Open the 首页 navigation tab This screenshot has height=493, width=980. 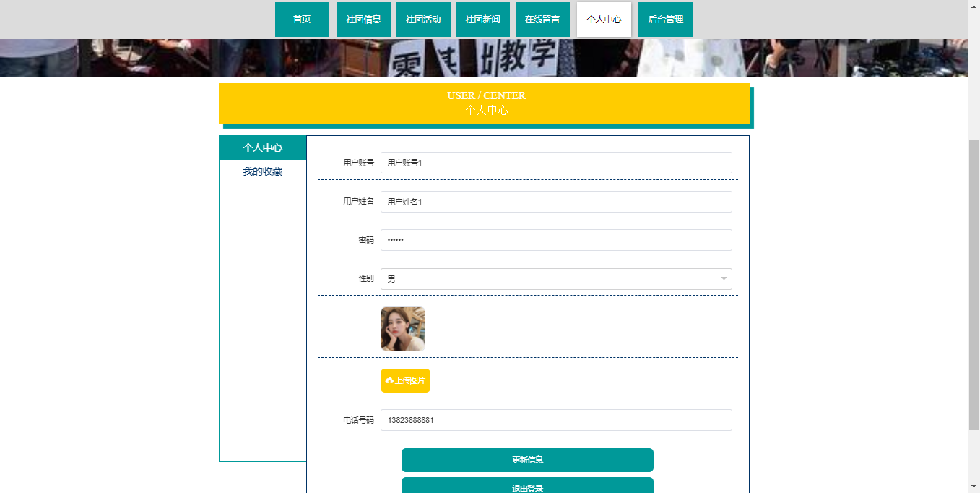pyautogui.click(x=302, y=20)
